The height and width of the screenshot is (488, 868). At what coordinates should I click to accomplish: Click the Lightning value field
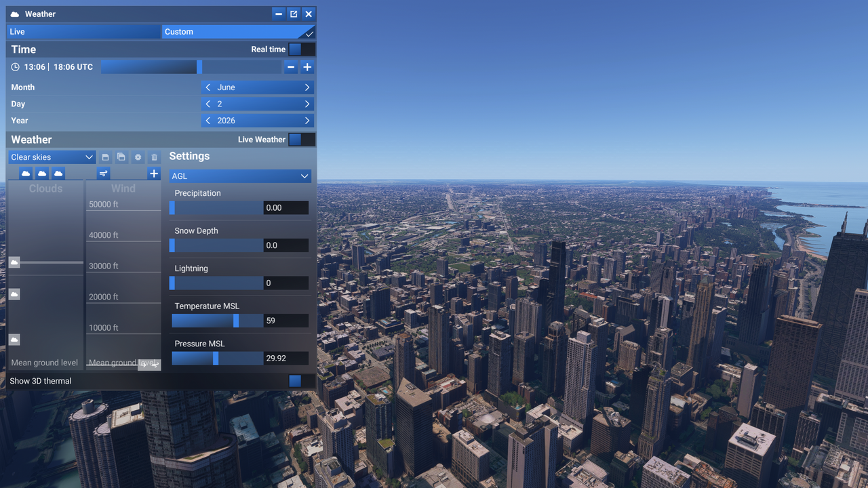click(x=286, y=283)
